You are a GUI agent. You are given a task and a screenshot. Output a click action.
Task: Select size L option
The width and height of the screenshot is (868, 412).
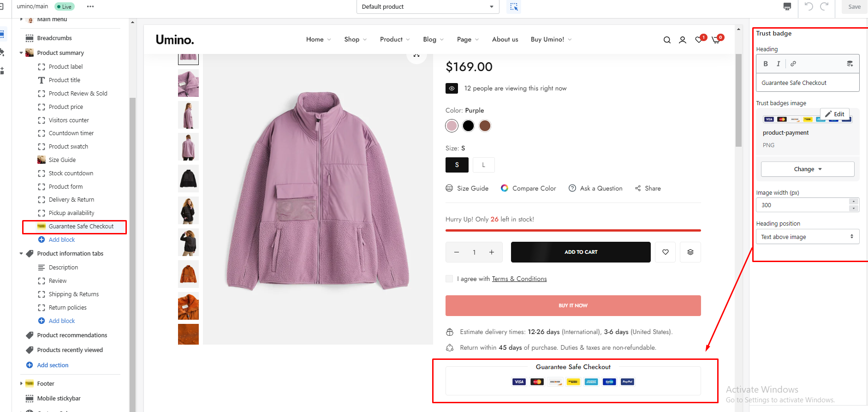483,165
